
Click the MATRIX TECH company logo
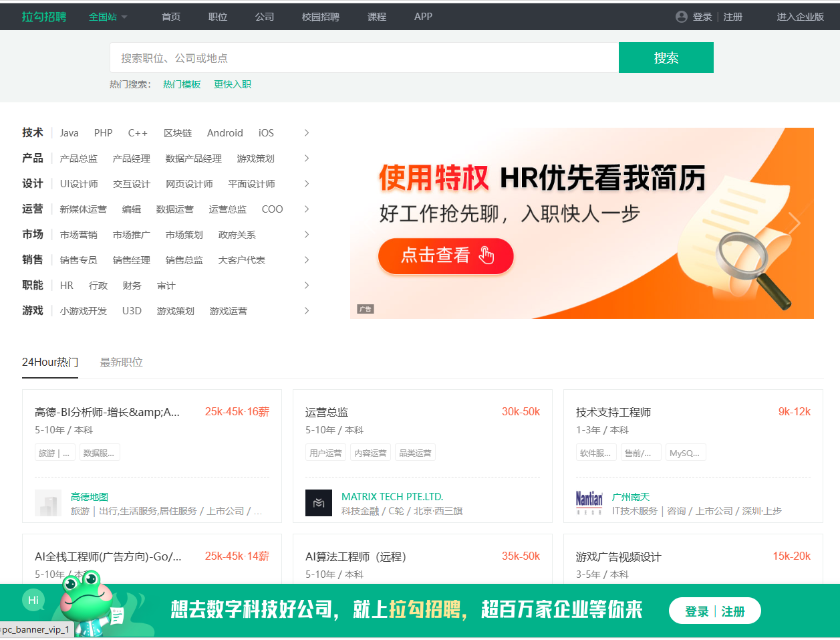coord(319,503)
